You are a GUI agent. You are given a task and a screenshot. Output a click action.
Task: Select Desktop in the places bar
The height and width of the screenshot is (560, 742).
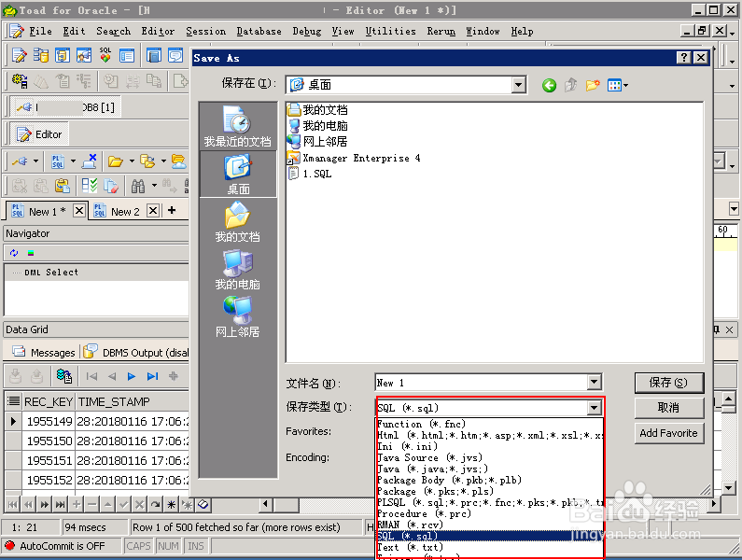238,175
